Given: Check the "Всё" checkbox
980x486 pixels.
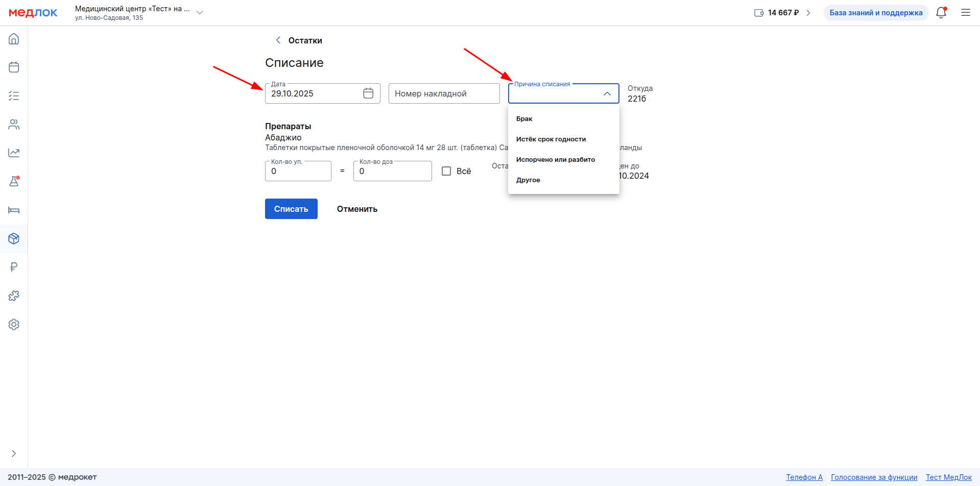Looking at the screenshot, I should pos(446,171).
